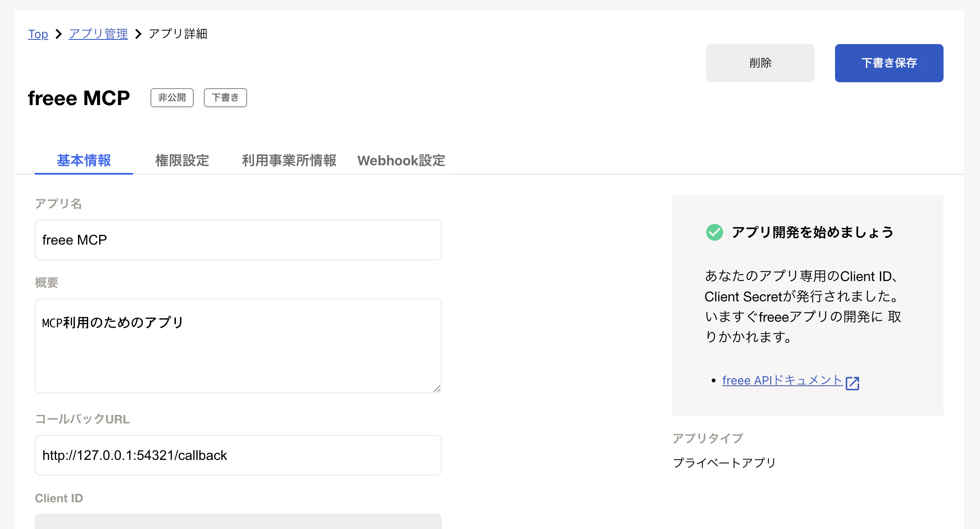Click the breadcrumb chevron after Top
The width and height of the screenshot is (980, 529).
point(59,34)
